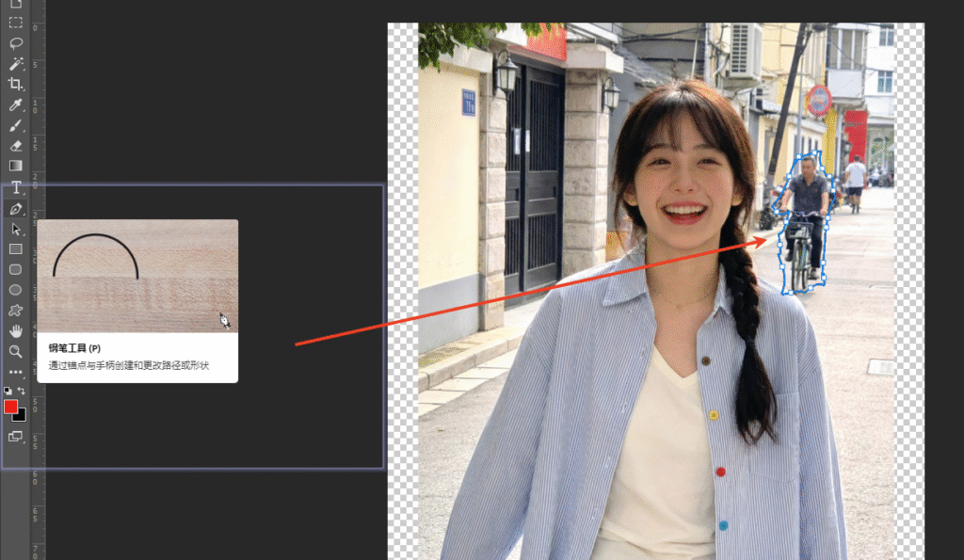Pick the Eyedropper tool
This screenshot has height=560, width=964.
tap(16, 105)
